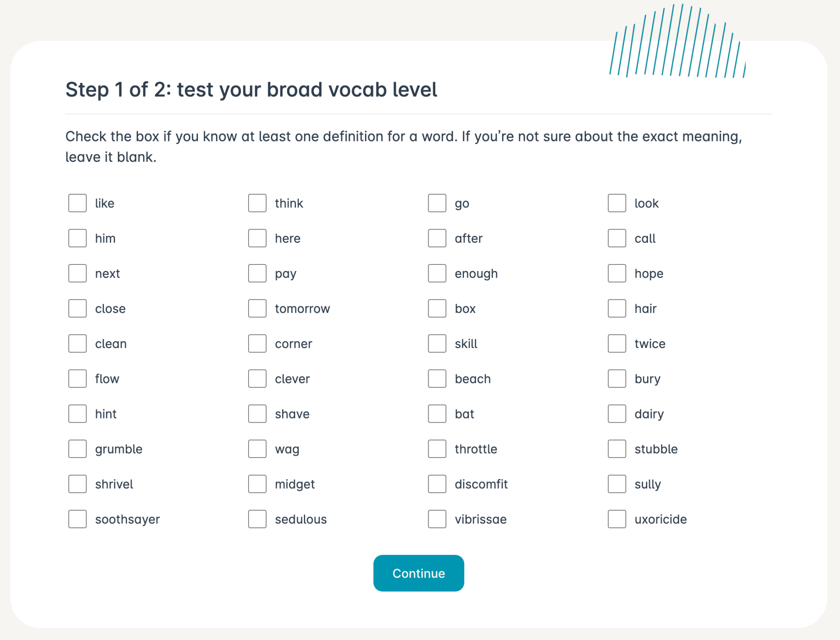Tick the box next to 'clever'
The height and width of the screenshot is (640, 840).
pos(257,379)
